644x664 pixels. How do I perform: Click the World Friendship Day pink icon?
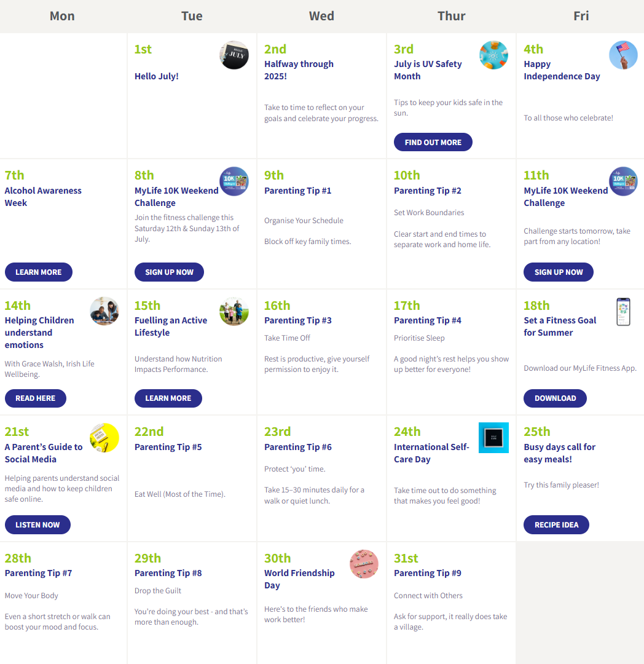364,564
